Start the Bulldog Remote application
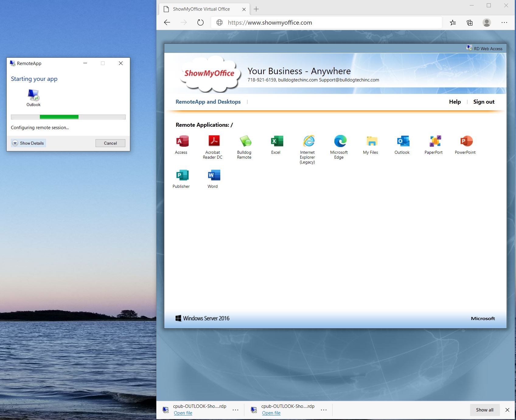Image resolution: width=516 pixels, height=420 pixels. click(x=245, y=147)
